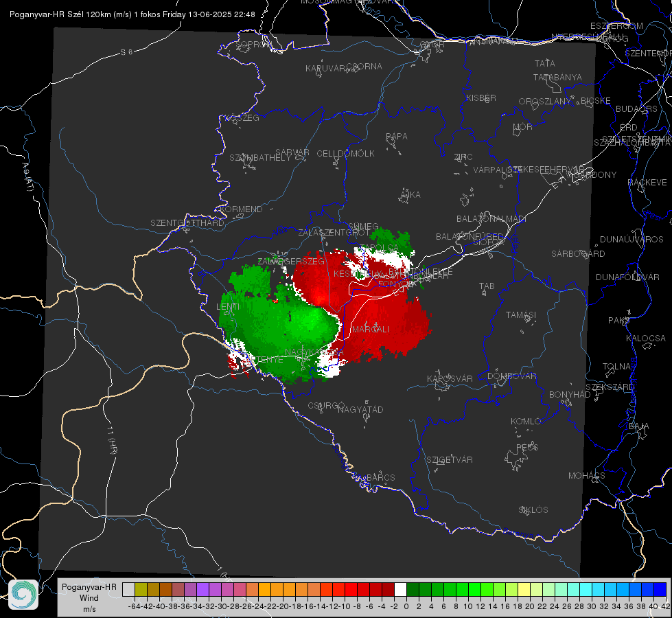Screen dimensions: 672x618
Task: Click the CSORNA city label
Action: point(364,67)
